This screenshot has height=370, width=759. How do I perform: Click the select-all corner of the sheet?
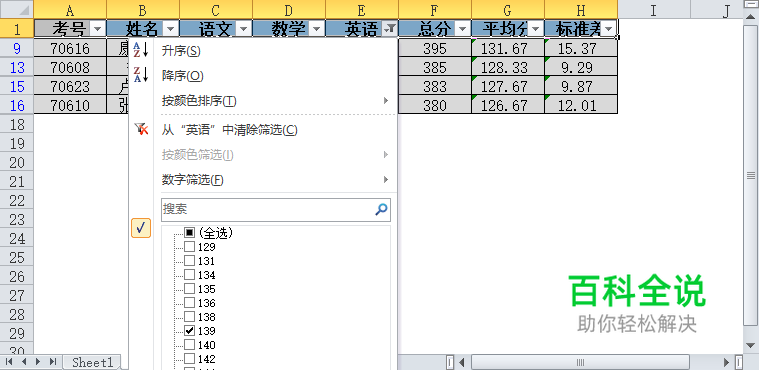[17, 9]
